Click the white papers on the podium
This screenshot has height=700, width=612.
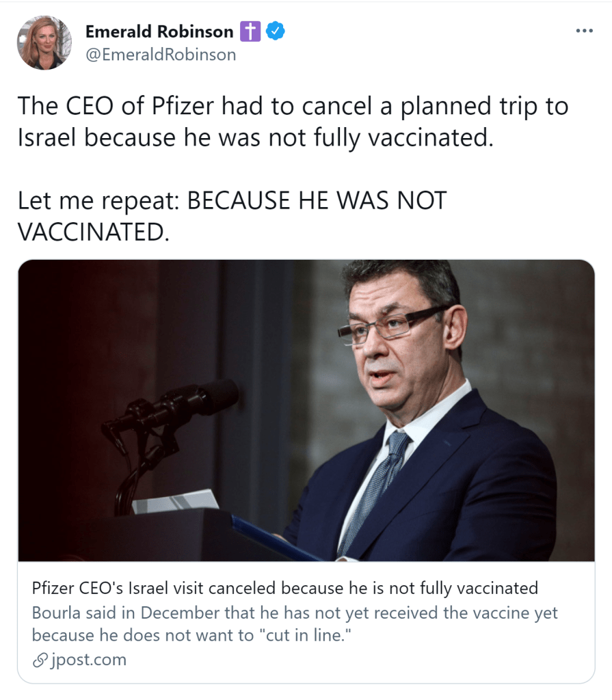pyautogui.click(x=175, y=502)
